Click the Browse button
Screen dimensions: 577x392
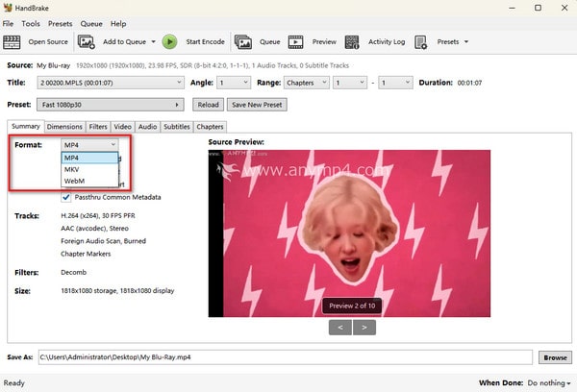[x=554, y=357]
